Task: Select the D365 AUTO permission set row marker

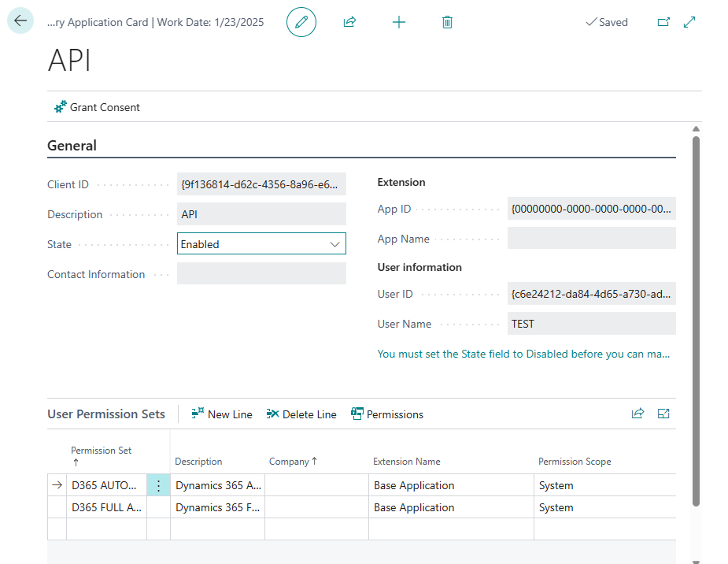Action: (56, 485)
